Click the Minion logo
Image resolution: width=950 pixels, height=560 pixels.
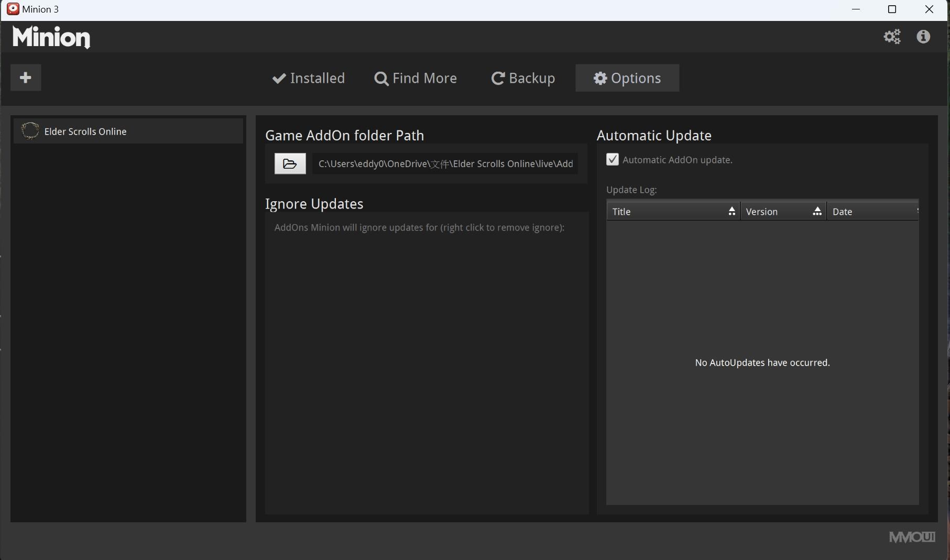[51, 37]
